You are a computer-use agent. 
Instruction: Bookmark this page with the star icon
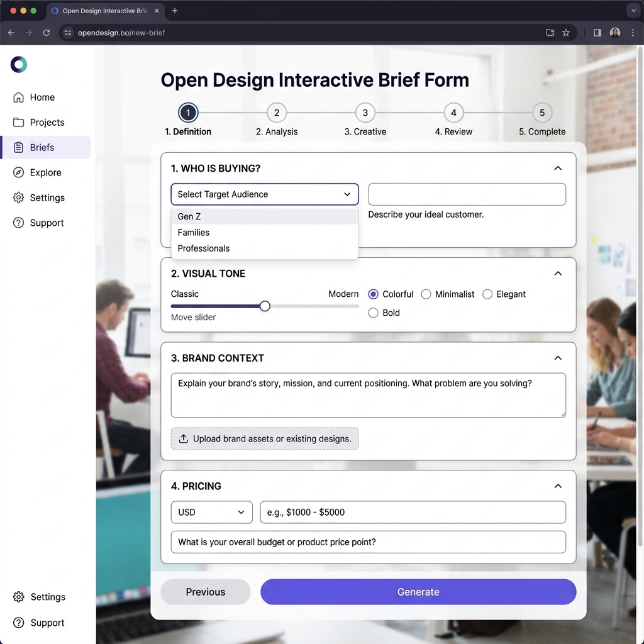click(566, 33)
